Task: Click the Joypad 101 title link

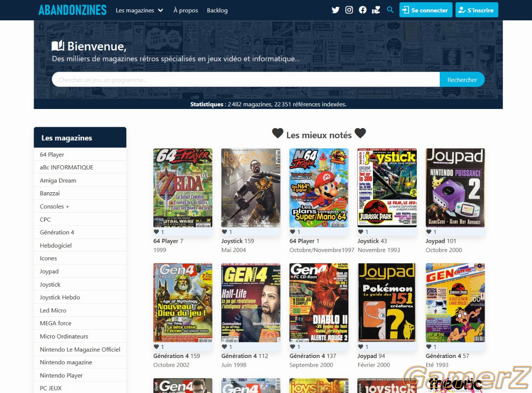Action: pyautogui.click(x=441, y=241)
